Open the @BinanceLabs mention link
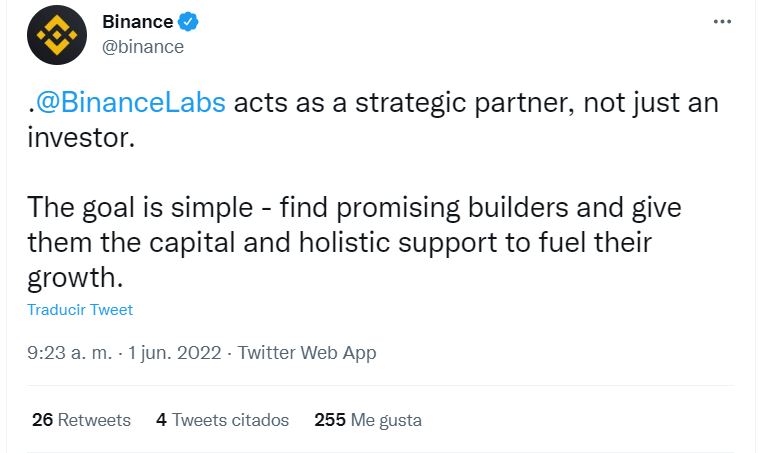Screen dimensions: 762x453 [131, 103]
